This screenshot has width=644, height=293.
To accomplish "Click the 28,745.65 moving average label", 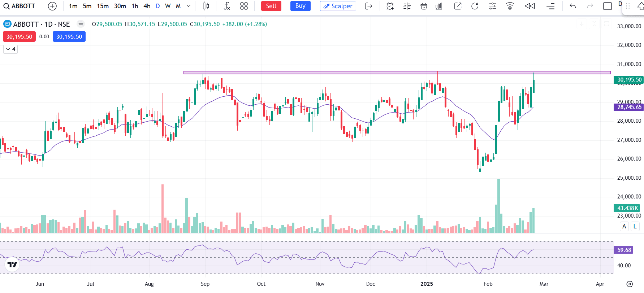I will click(628, 107).
